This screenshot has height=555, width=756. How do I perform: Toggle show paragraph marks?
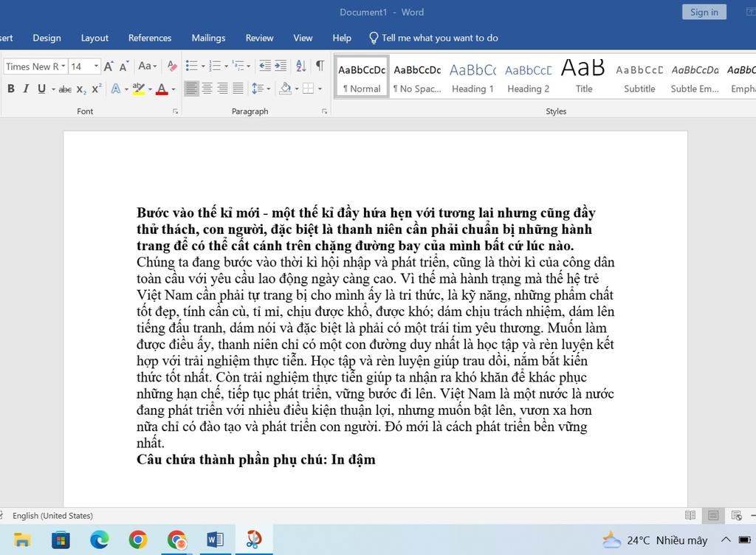click(x=320, y=66)
